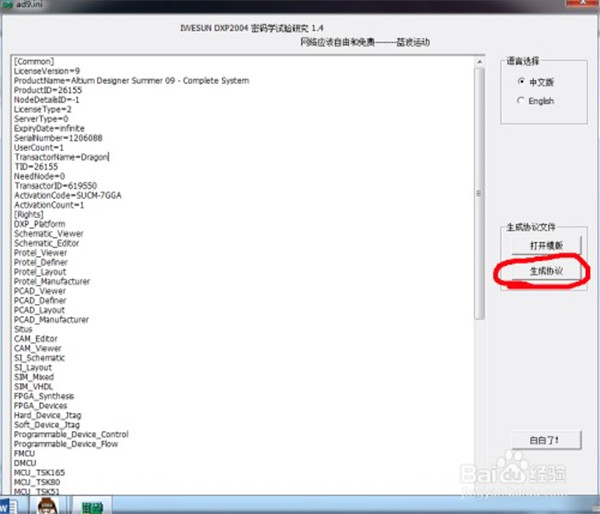Image resolution: width=600 pixels, height=514 pixels.
Task: Click the SIM_VHDL line
Action: [33, 387]
